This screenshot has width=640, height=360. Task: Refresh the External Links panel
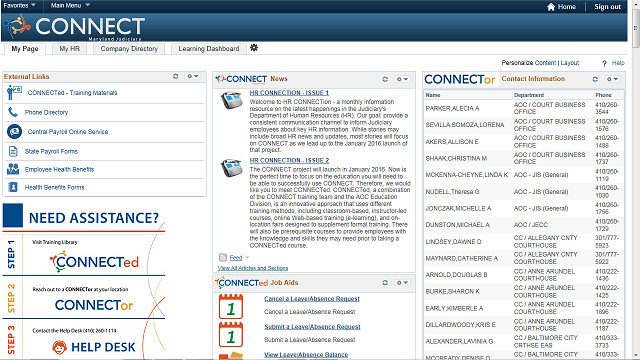[x=176, y=76]
